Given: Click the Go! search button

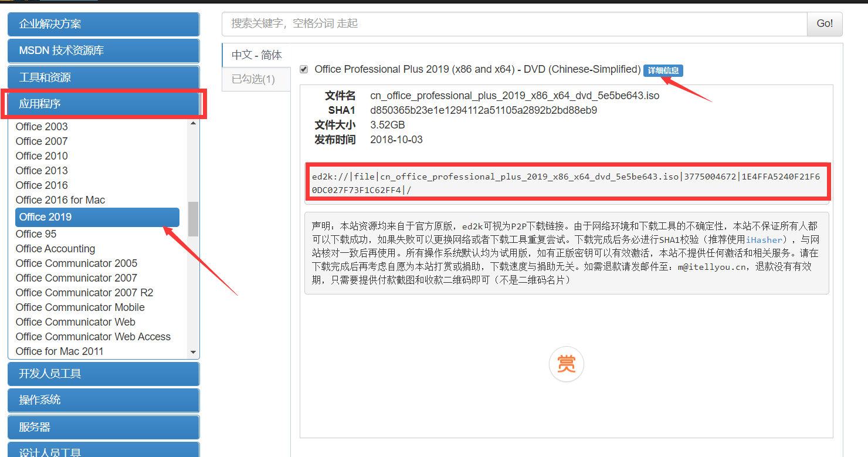Looking at the screenshot, I should coord(825,24).
